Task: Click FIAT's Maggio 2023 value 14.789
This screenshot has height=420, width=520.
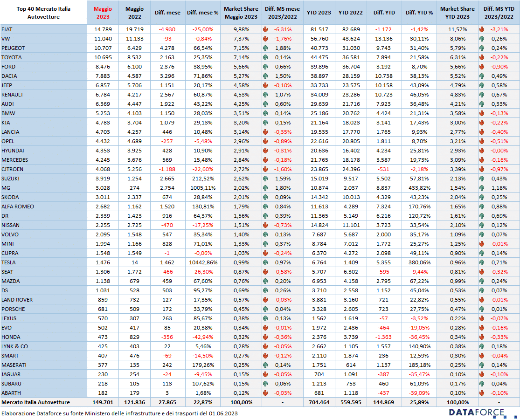Action: click(x=103, y=29)
